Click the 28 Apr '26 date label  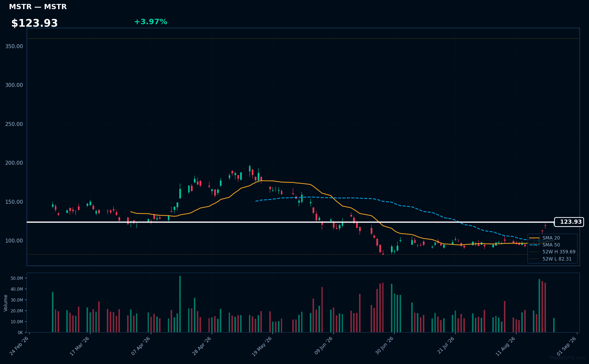pos(202,346)
